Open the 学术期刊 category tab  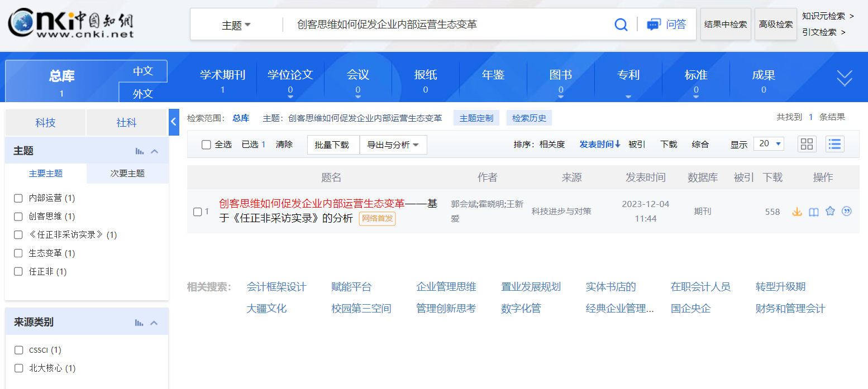pos(223,74)
